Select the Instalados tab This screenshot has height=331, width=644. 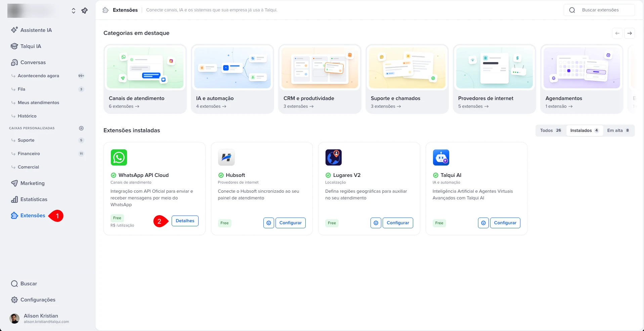(585, 131)
